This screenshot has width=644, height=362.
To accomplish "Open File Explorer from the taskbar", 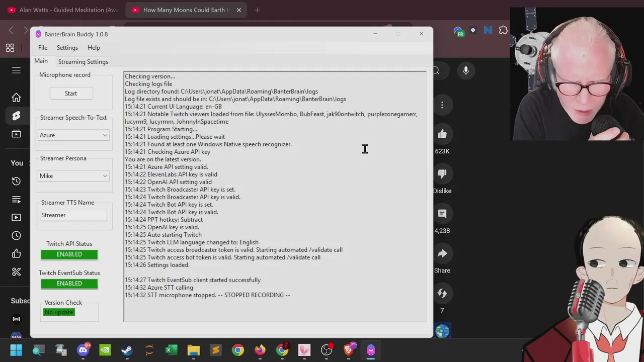I will pyautogui.click(x=194, y=350).
